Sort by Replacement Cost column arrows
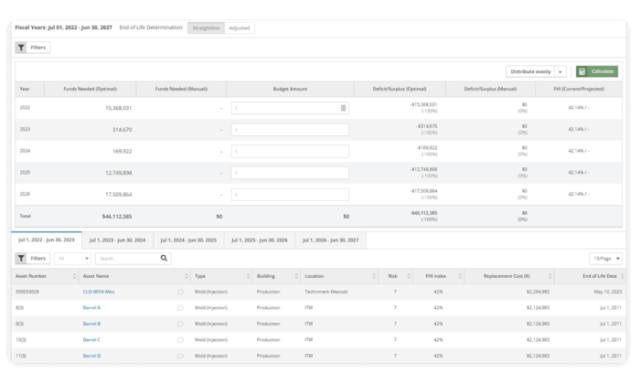Viewport: 640px width, 384px height. 550,276
